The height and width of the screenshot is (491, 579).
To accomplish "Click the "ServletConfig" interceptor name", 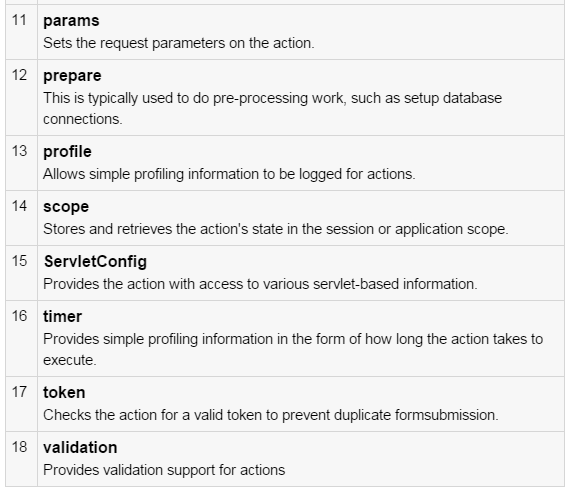I will pyautogui.click(x=95, y=262).
